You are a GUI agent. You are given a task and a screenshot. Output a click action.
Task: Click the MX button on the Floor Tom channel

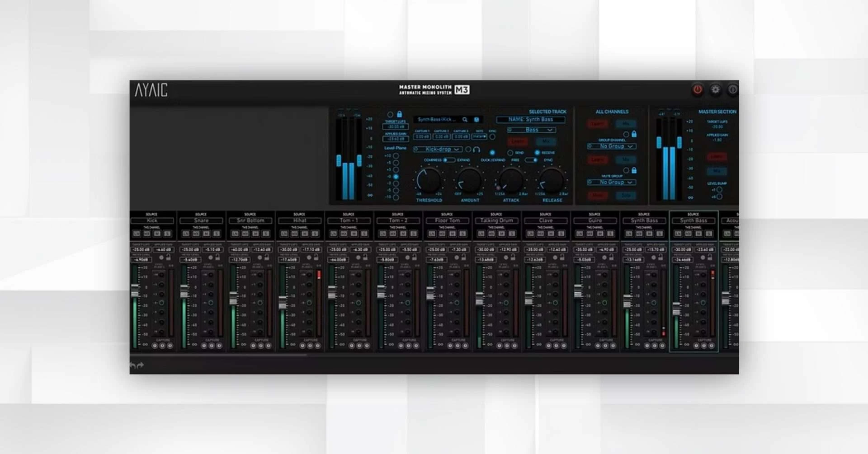[443, 234]
